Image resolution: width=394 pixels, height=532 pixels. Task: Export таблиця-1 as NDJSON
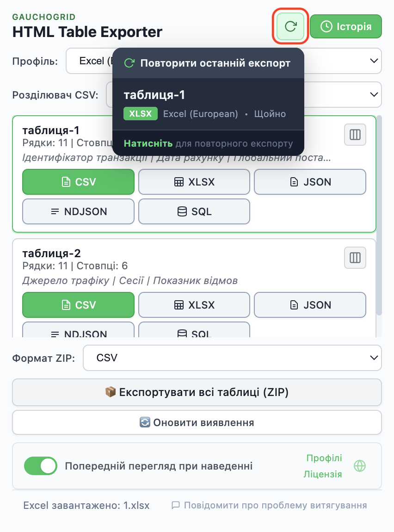(x=78, y=211)
